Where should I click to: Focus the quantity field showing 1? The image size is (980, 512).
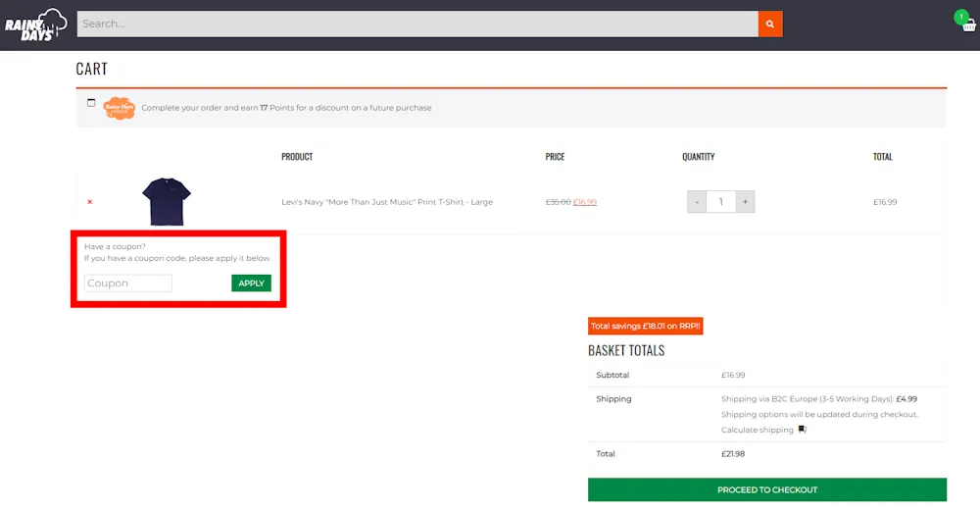tap(720, 201)
